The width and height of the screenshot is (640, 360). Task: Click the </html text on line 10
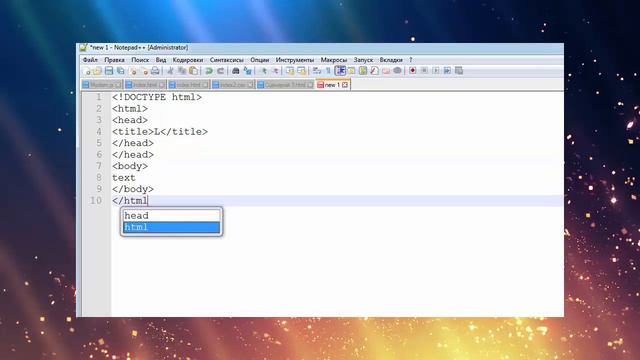click(x=129, y=200)
